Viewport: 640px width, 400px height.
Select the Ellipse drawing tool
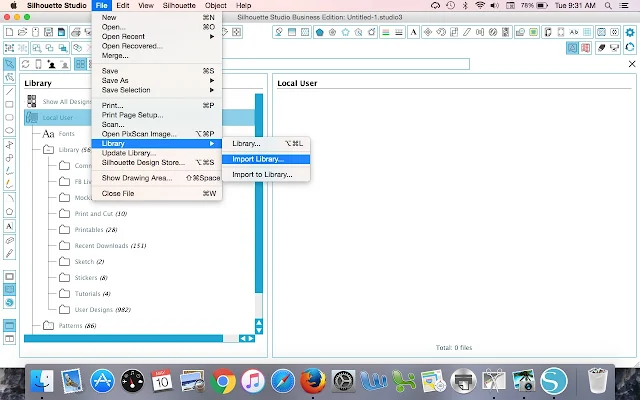click(x=9, y=131)
